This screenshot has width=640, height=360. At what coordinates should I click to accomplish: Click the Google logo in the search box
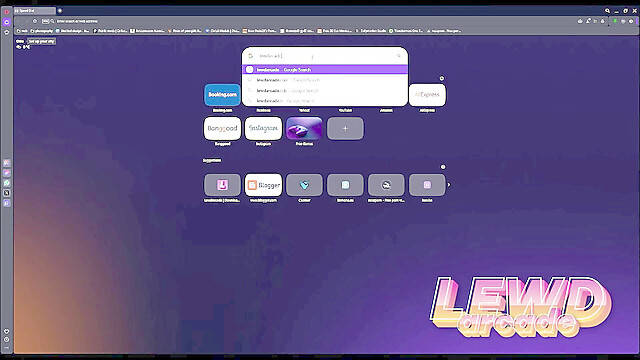[x=251, y=56]
